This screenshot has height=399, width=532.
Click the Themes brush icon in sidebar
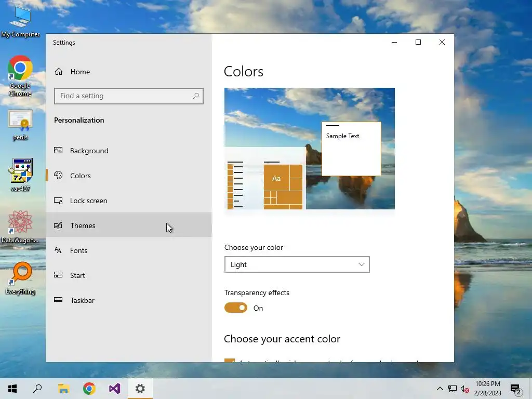tap(58, 225)
